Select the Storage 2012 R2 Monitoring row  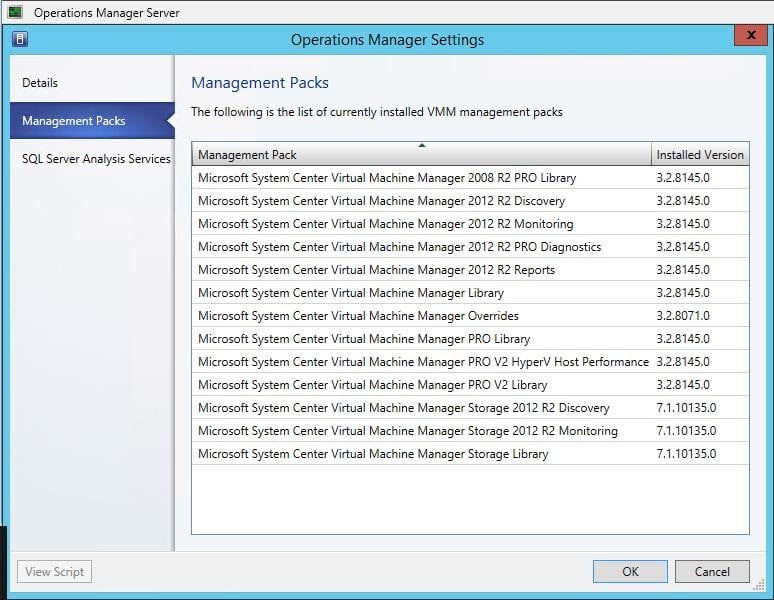[470, 431]
